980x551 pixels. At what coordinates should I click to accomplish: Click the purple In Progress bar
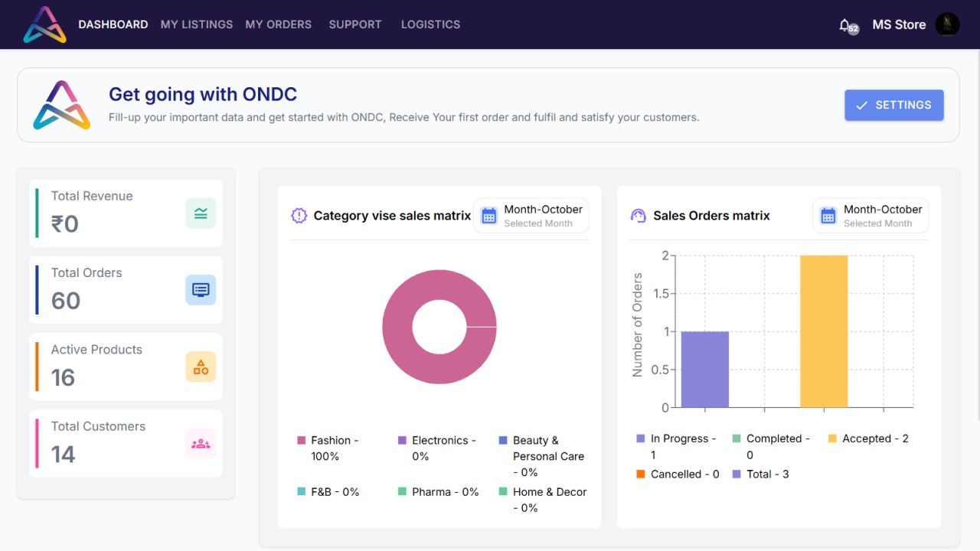click(x=705, y=369)
